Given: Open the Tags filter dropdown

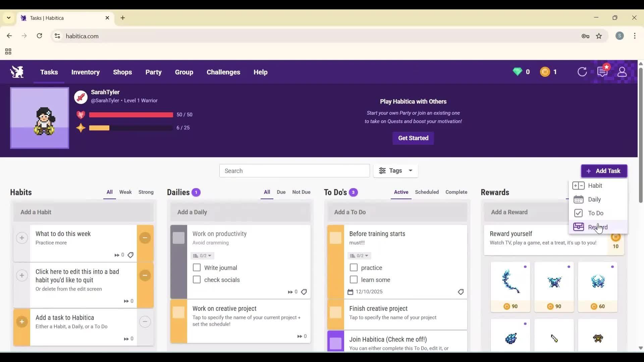Looking at the screenshot, I should pos(396,171).
